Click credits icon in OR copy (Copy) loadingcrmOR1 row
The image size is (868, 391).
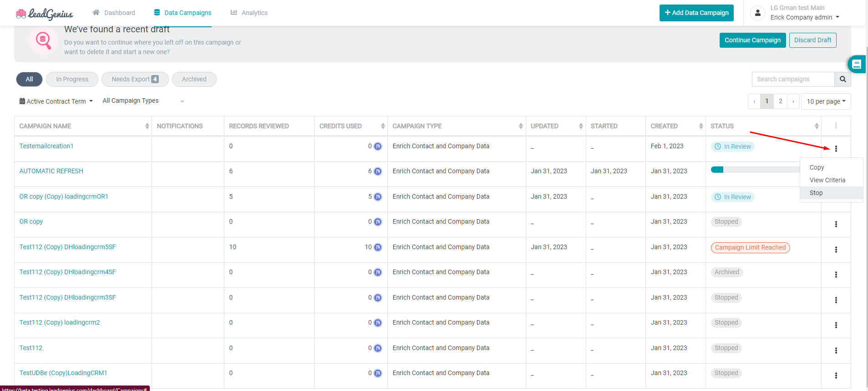378,197
